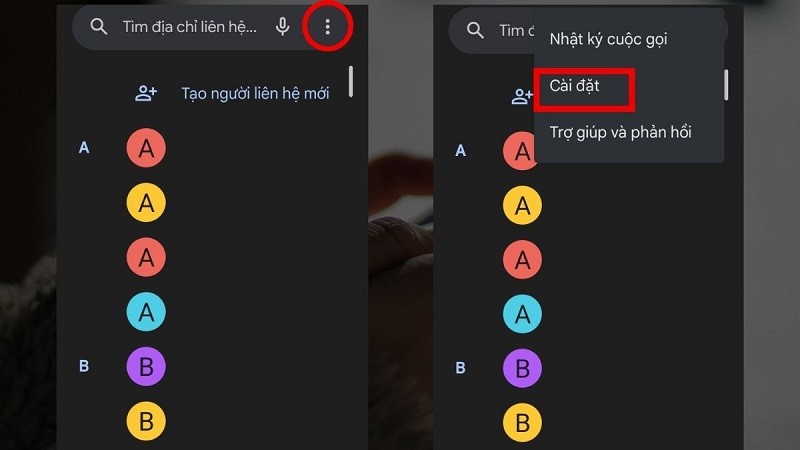
Task: Select Nhật ký cuộc gọi menu entry
Action: pyautogui.click(x=608, y=39)
